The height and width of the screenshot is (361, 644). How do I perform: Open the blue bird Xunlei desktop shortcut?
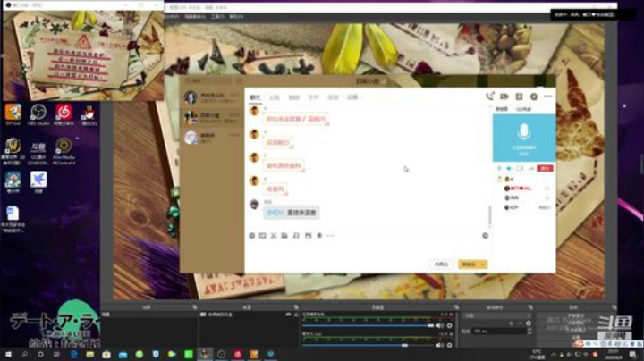(x=38, y=182)
